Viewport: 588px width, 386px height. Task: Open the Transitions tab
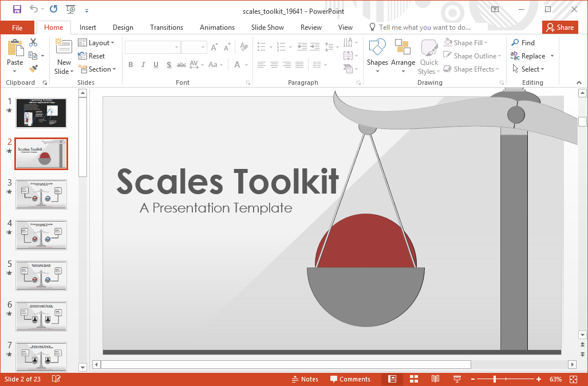point(166,27)
